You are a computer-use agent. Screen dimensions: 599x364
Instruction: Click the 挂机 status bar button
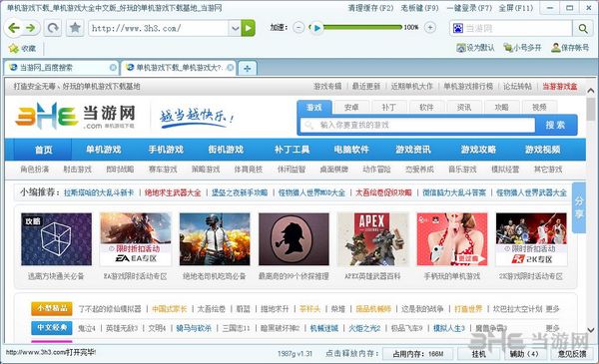click(x=478, y=354)
